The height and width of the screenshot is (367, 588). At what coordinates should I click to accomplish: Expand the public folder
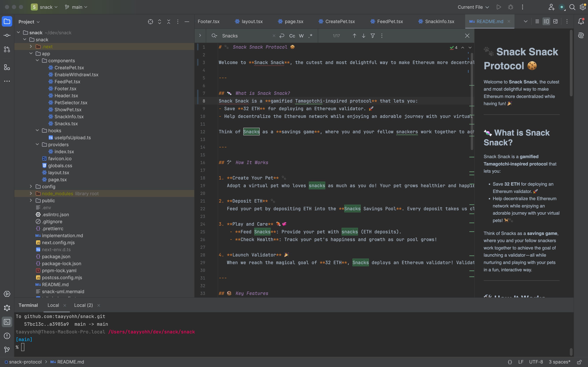point(31,200)
